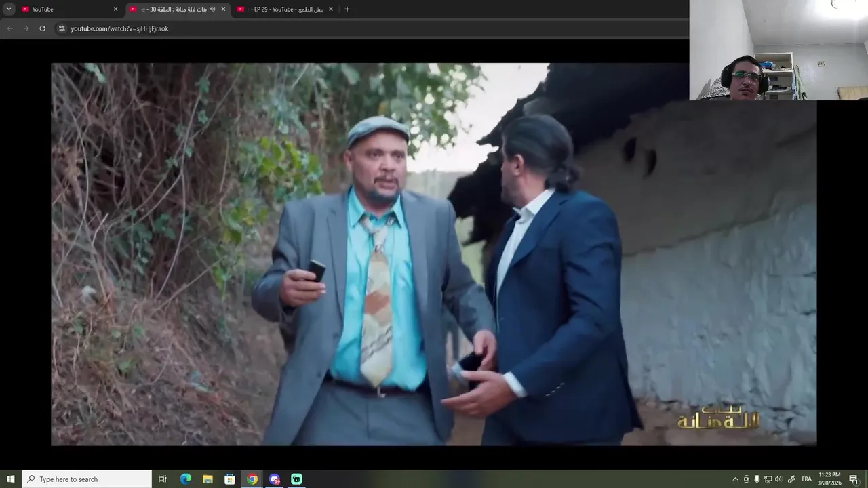
Task: Open network settings from tray icon
Action: pyautogui.click(x=768, y=479)
